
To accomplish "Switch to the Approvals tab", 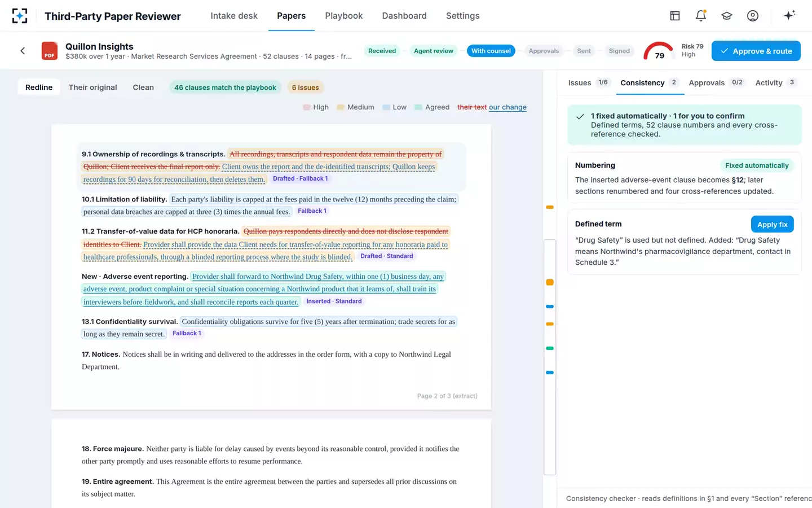I will [x=716, y=82].
